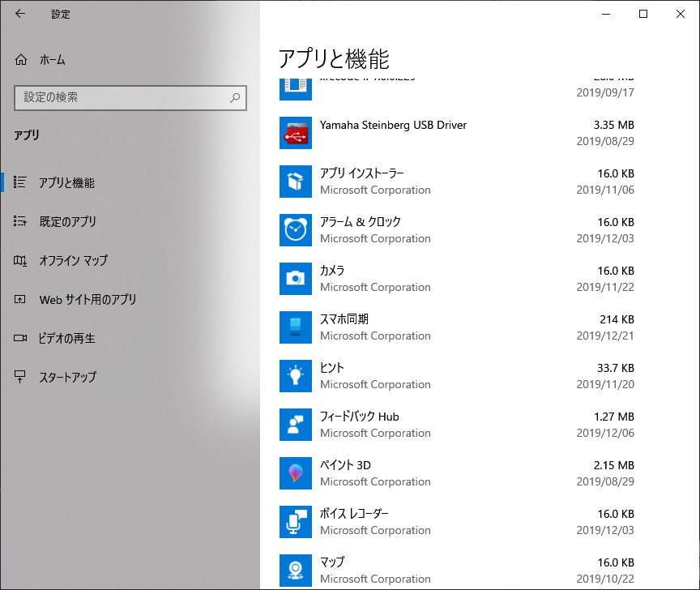This screenshot has height=590, width=700.
Task: Click the 2.15 MB size value
Action: point(614,465)
